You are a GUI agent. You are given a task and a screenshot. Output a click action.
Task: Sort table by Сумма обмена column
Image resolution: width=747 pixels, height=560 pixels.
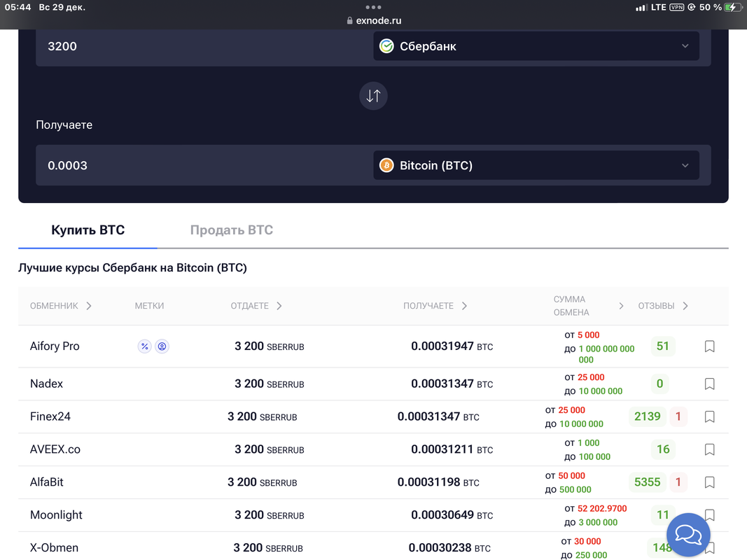(x=588, y=306)
